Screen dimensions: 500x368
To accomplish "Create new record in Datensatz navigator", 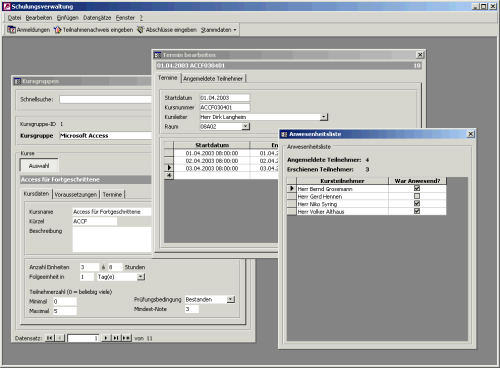I will 126,338.
